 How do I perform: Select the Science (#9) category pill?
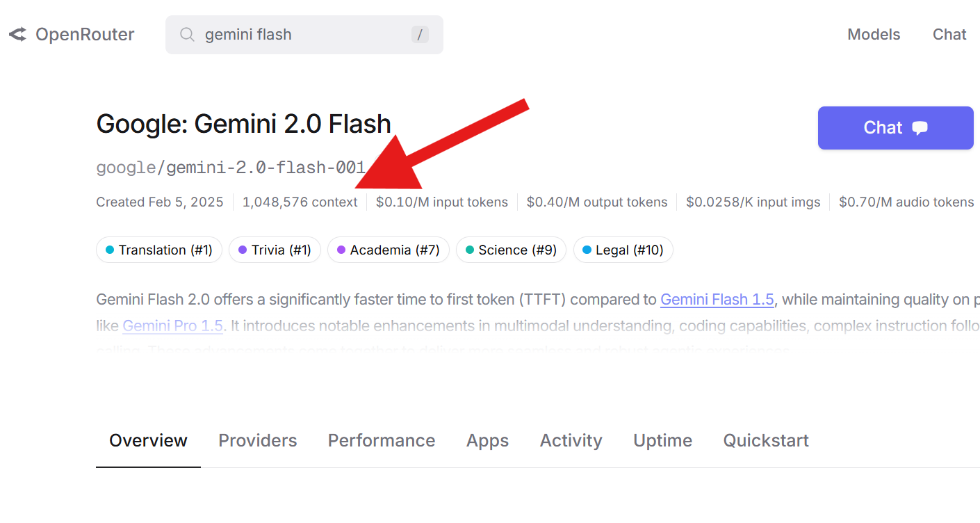point(511,250)
